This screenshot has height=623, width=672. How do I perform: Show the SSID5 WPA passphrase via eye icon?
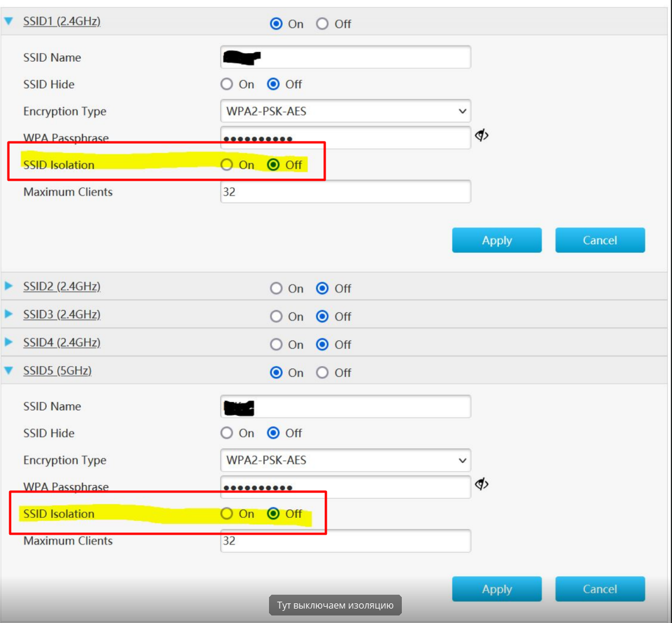pos(481,484)
